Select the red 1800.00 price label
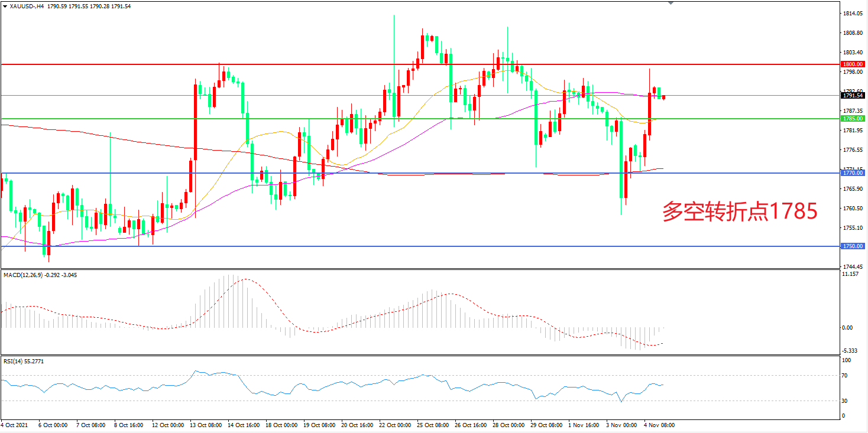This screenshot has width=868, height=433. (852, 64)
